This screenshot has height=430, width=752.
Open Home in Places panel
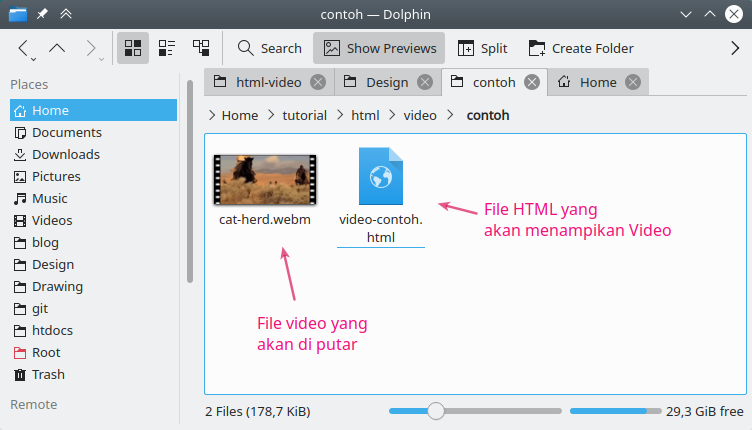point(94,110)
